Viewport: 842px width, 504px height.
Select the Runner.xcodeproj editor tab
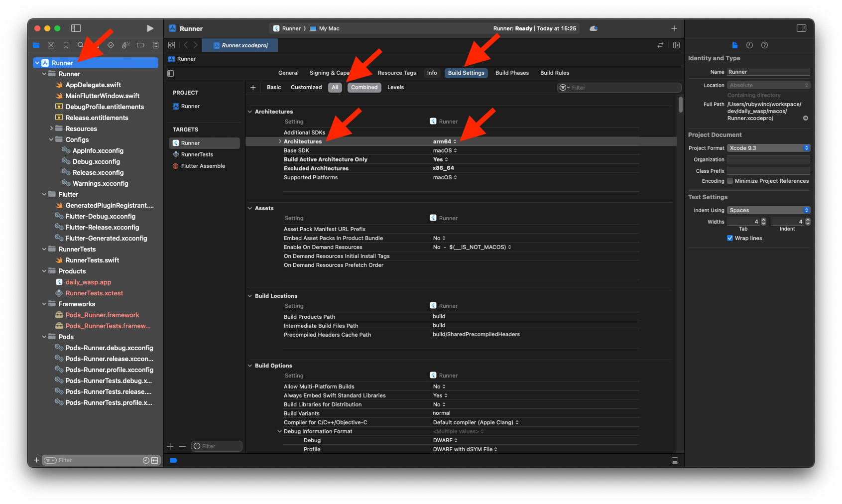tap(240, 45)
